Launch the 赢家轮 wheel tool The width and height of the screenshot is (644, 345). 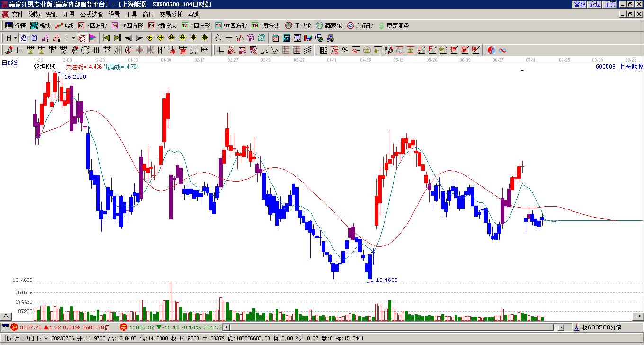pyautogui.click(x=329, y=26)
